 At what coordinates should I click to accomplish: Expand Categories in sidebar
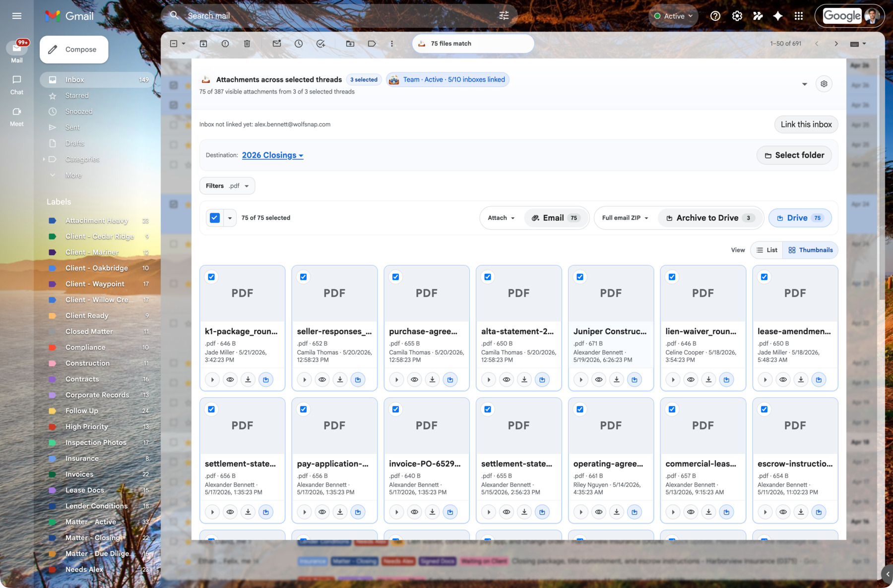44,159
